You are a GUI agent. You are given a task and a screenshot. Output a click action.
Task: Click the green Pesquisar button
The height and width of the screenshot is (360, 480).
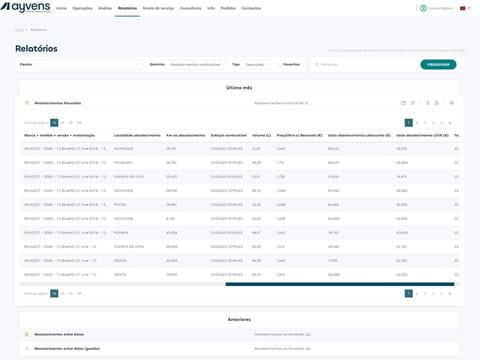click(438, 64)
